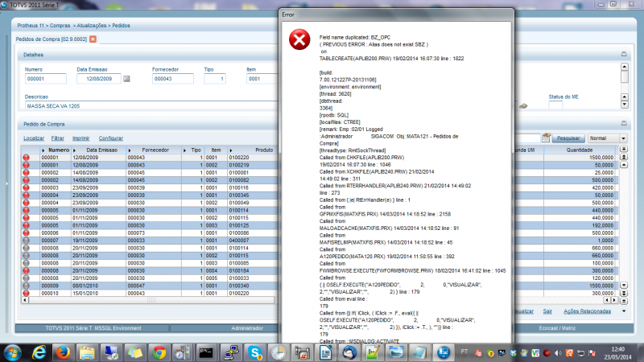This screenshot has height=362, width=644.
Task: Click the Detalhes vertical scrollbar thumb
Action: tap(625, 76)
